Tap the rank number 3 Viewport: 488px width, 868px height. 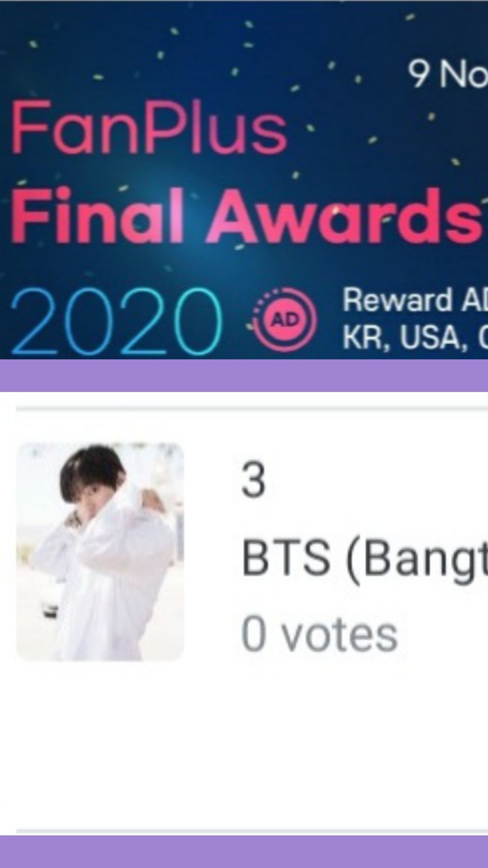pos(253,479)
